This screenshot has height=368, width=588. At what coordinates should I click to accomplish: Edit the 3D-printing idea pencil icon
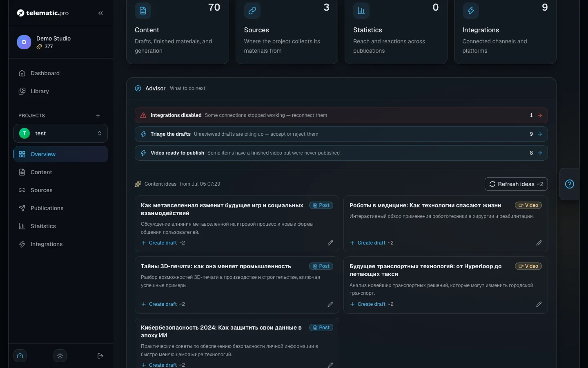click(330, 304)
